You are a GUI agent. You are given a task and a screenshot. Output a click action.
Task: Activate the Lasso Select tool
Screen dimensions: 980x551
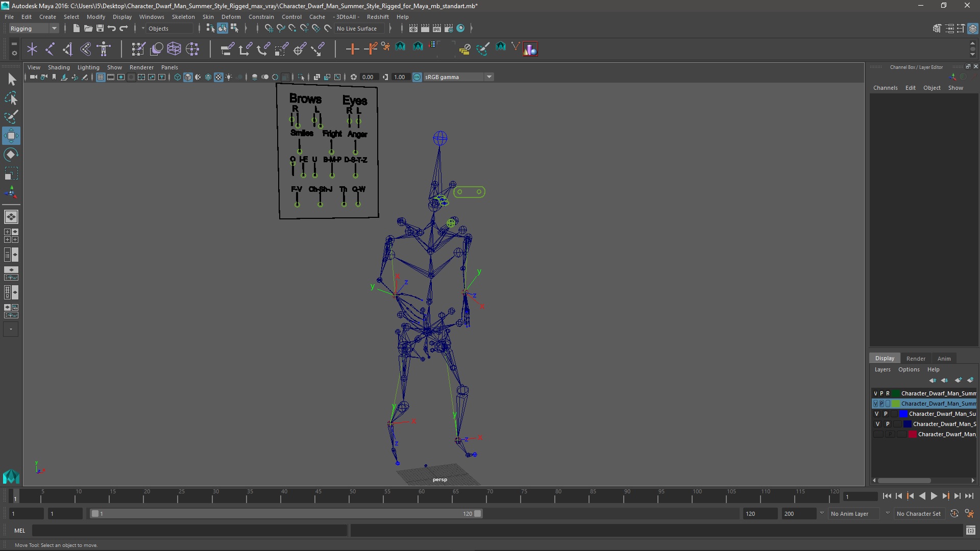(11, 98)
